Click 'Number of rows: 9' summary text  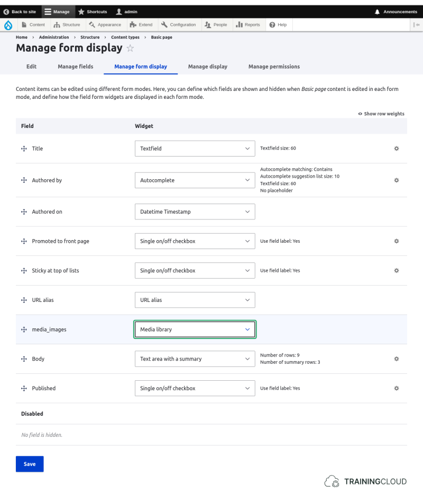280,355
